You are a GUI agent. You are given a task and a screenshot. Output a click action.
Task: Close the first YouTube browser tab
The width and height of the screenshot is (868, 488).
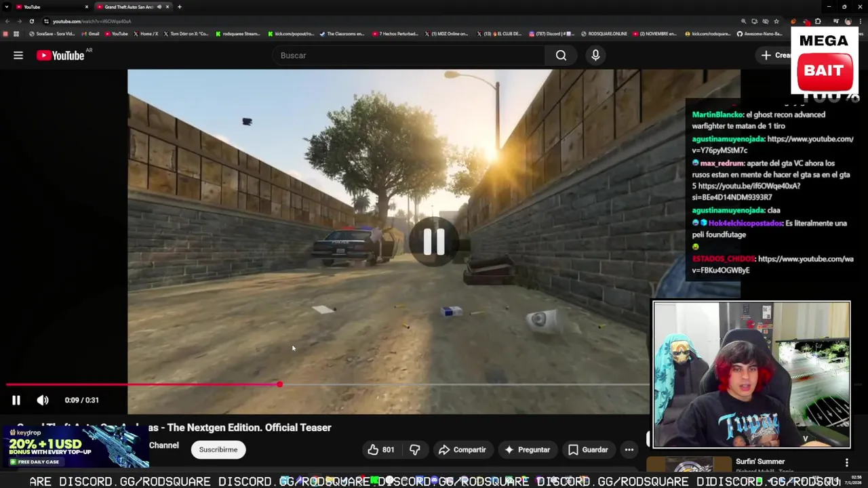click(x=86, y=7)
